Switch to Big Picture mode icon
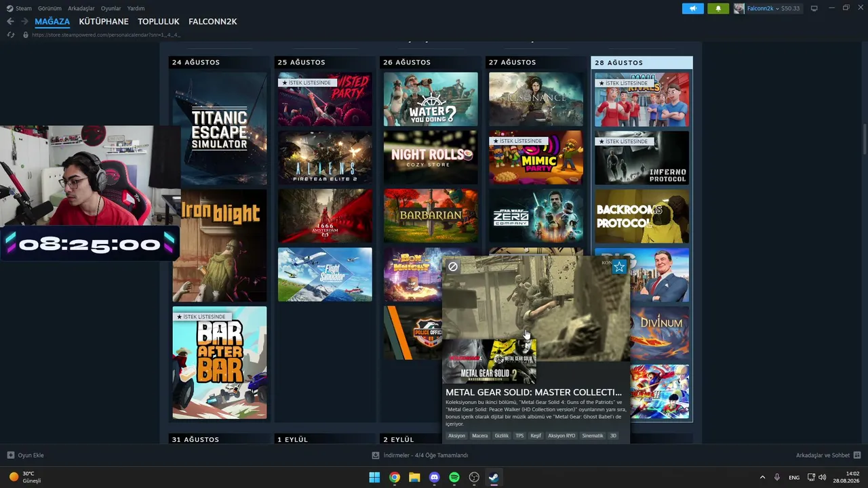Viewport: 868px width, 488px height. tap(814, 8)
